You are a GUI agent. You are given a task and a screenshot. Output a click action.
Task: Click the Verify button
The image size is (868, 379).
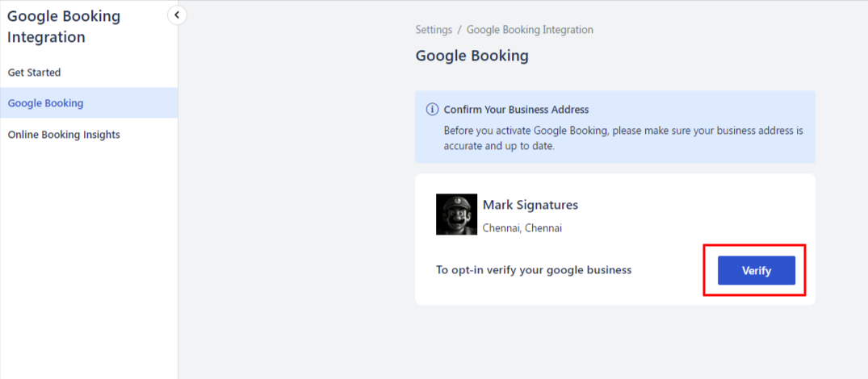757,270
